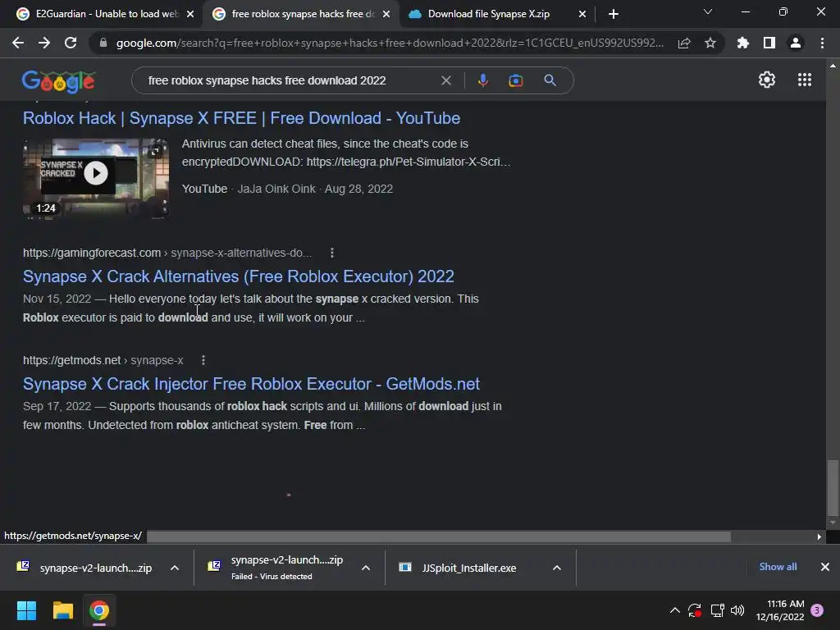The image size is (840, 630).
Task: Play the Synapse X Cracked video
Action: [x=96, y=173]
